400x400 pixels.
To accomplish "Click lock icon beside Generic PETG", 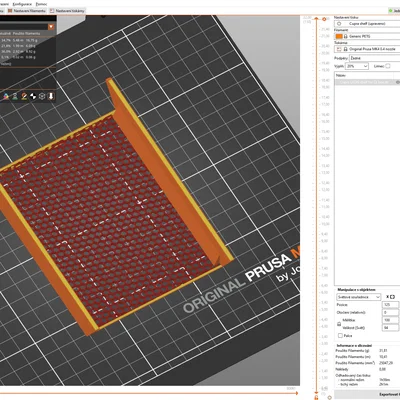I will tap(346, 36).
